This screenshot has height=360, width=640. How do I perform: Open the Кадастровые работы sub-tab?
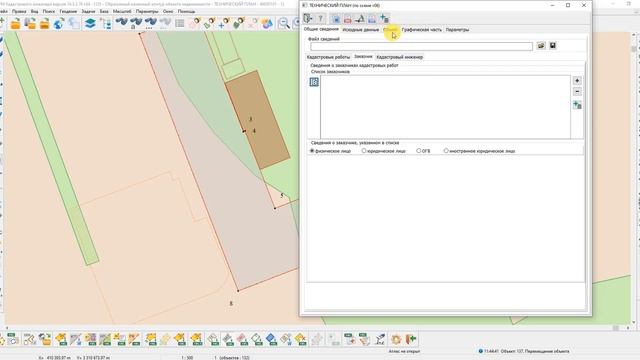(x=328, y=57)
